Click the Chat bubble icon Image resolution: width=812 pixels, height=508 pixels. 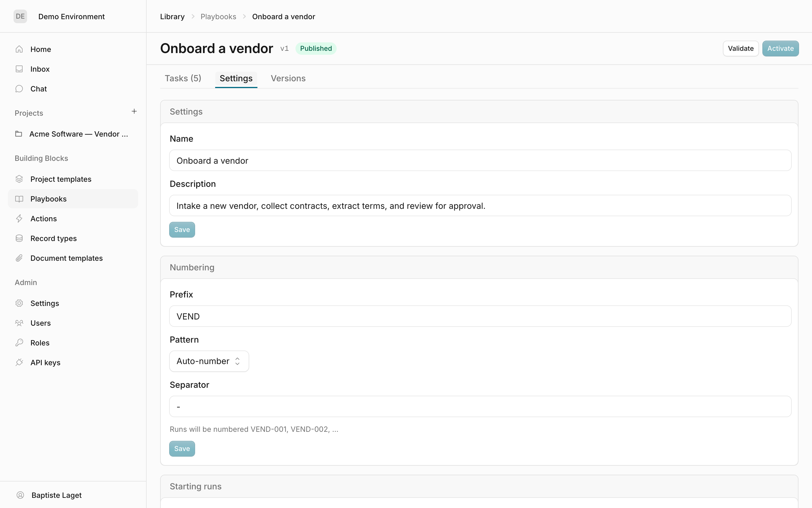tap(19, 89)
